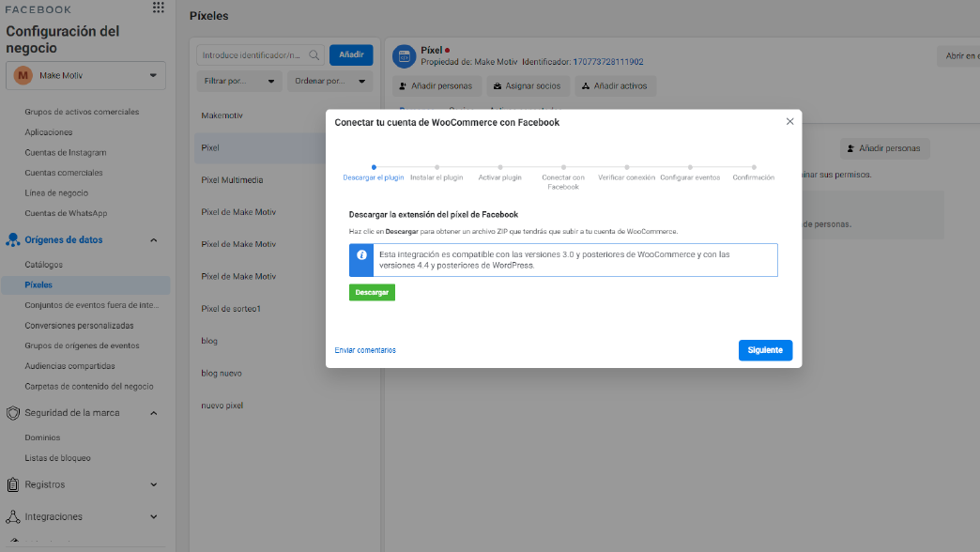This screenshot has width=980, height=552.
Task: Click the green Descargar button
Action: point(372,293)
